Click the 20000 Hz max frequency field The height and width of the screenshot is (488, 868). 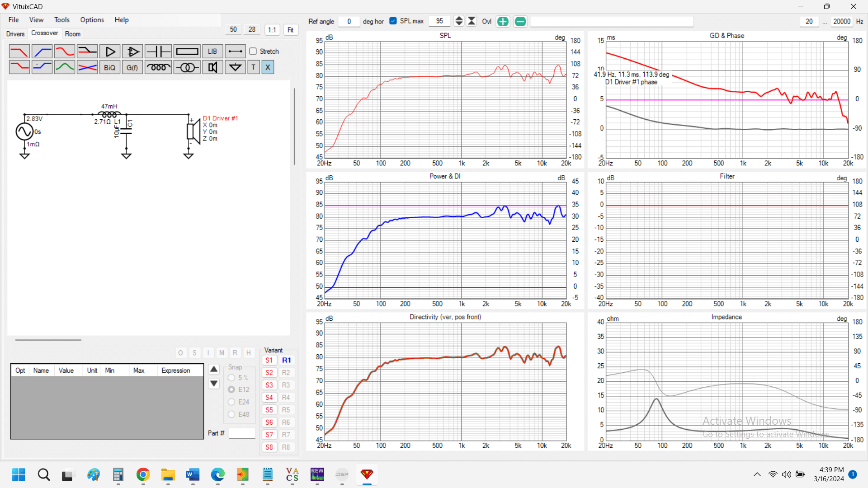coord(842,21)
